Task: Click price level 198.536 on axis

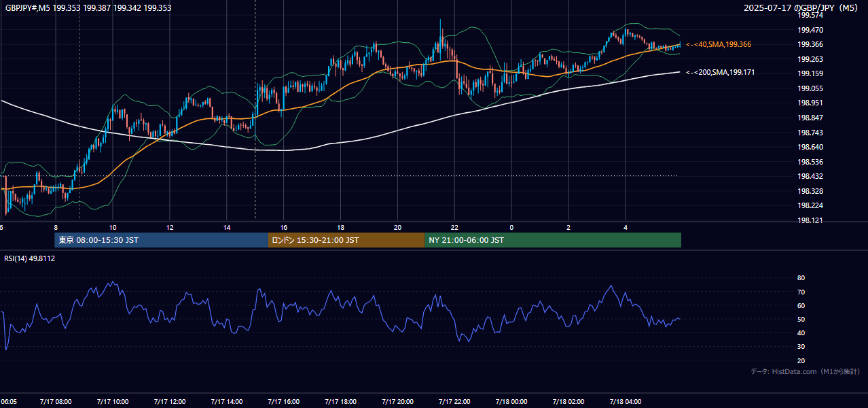Action: coord(810,162)
